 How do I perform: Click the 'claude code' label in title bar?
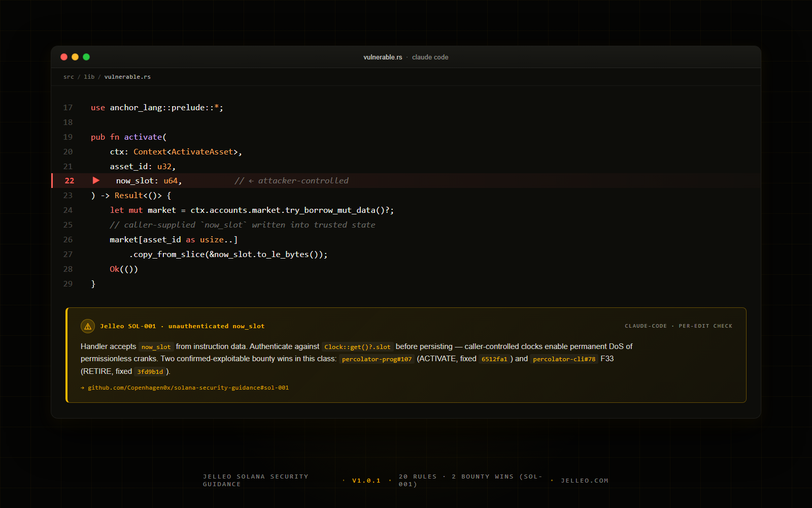(x=430, y=57)
